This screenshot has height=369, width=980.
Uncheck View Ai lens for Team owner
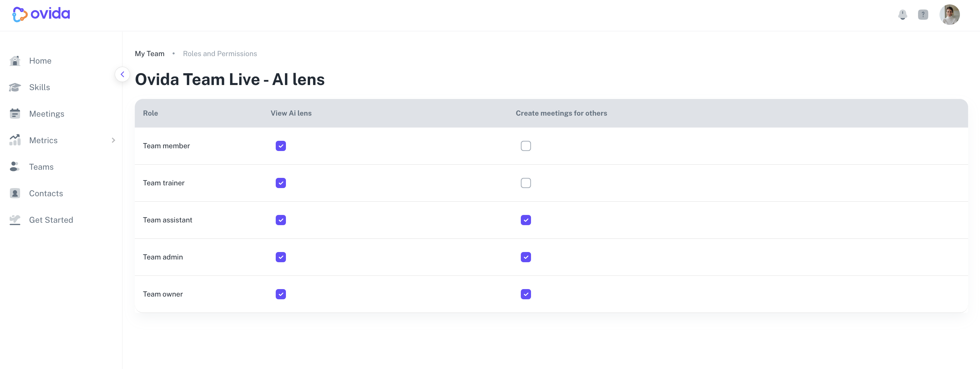tap(281, 294)
